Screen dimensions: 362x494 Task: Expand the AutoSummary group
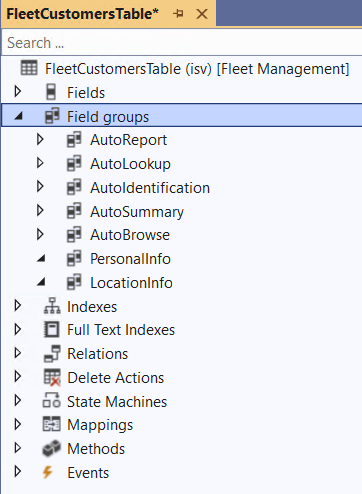pyautogui.click(x=40, y=211)
